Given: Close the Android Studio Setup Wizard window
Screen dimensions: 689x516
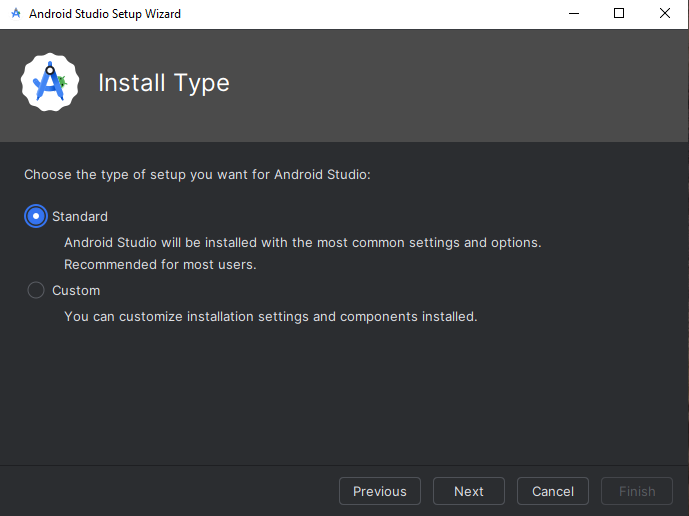Looking at the screenshot, I should [x=665, y=14].
